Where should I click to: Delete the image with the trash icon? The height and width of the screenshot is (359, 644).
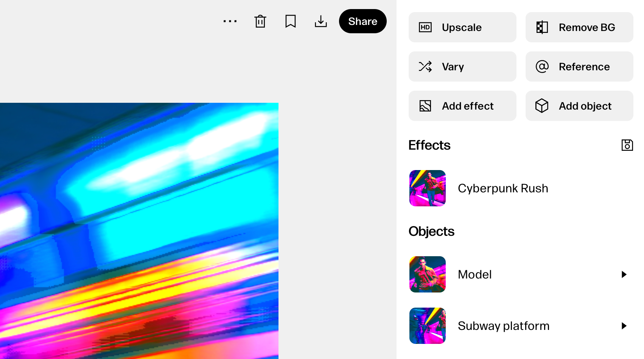pyautogui.click(x=260, y=21)
